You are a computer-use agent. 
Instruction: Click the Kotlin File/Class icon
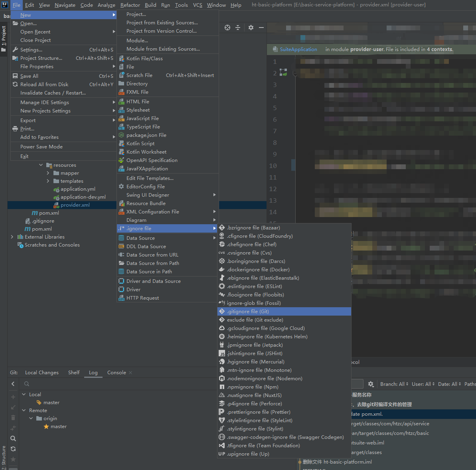[x=121, y=58]
